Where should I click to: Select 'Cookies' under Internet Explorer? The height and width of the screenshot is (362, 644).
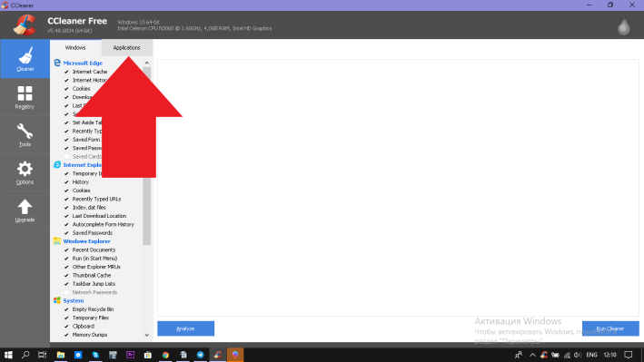point(82,191)
